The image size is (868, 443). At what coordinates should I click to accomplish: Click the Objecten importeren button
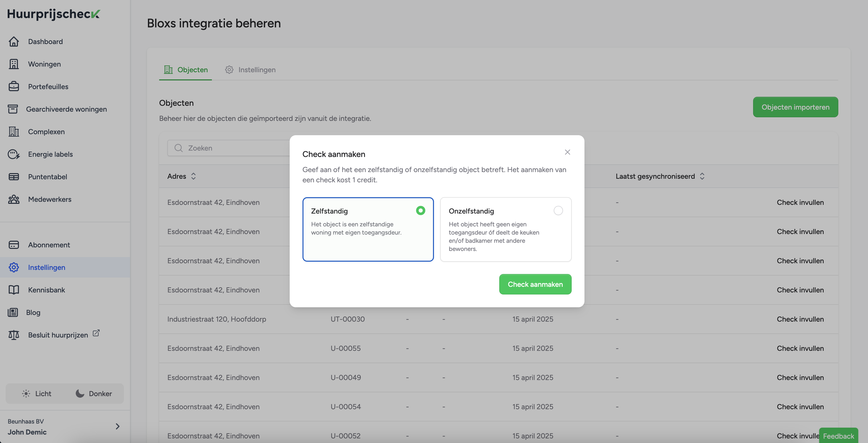pyautogui.click(x=795, y=107)
